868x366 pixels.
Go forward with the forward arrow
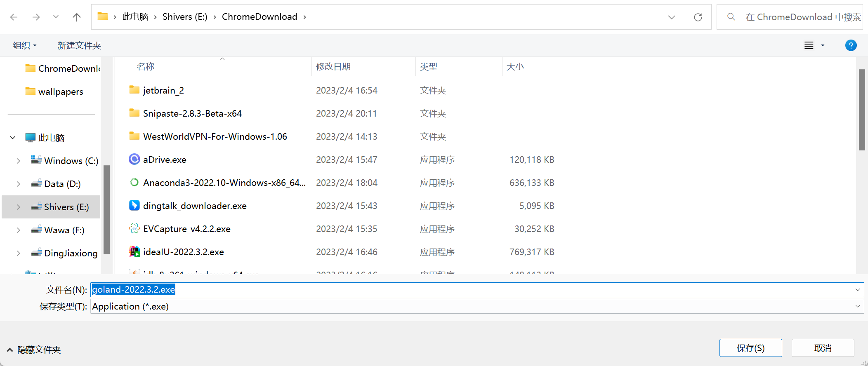click(x=36, y=17)
